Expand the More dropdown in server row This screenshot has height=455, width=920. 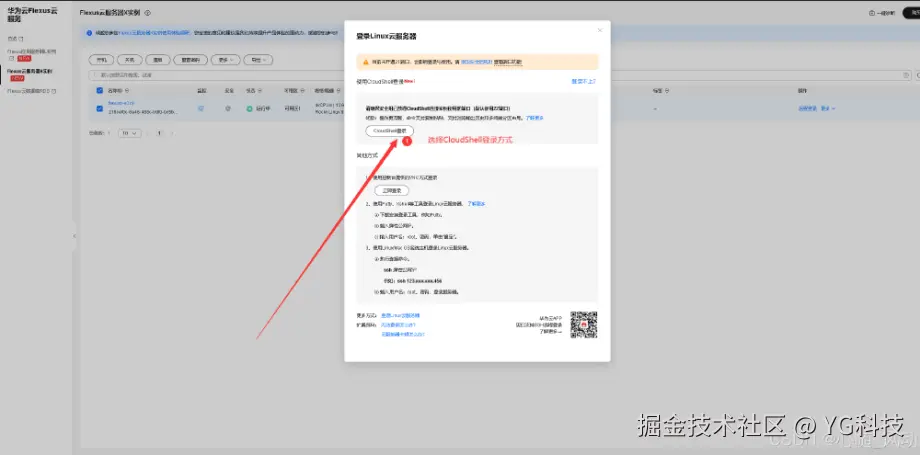coord(828,109)
